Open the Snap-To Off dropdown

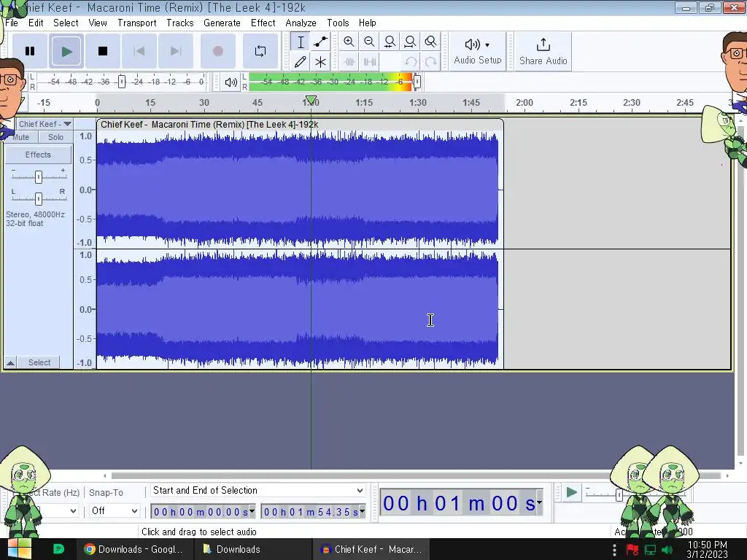pyautogui.click(x=115, y=511)
